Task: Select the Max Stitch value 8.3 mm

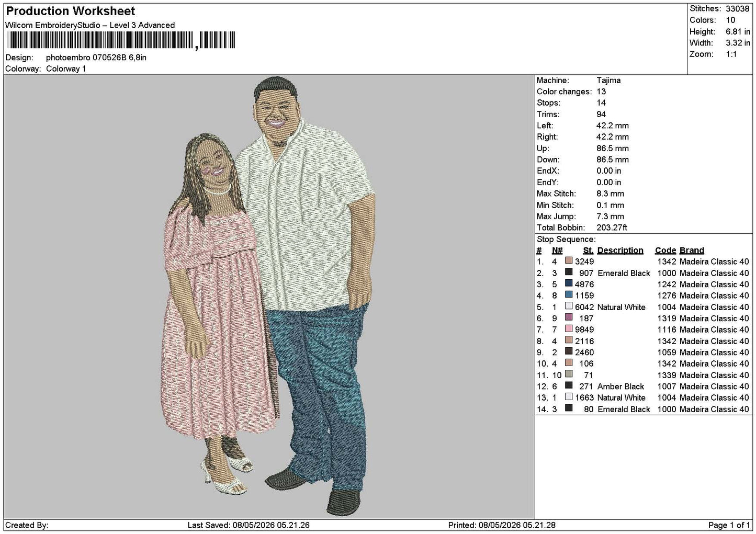Action: (x=611, y=194)
